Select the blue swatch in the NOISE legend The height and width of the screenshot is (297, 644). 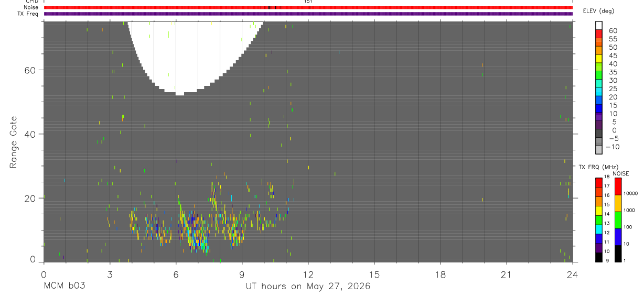coord(618,237)
